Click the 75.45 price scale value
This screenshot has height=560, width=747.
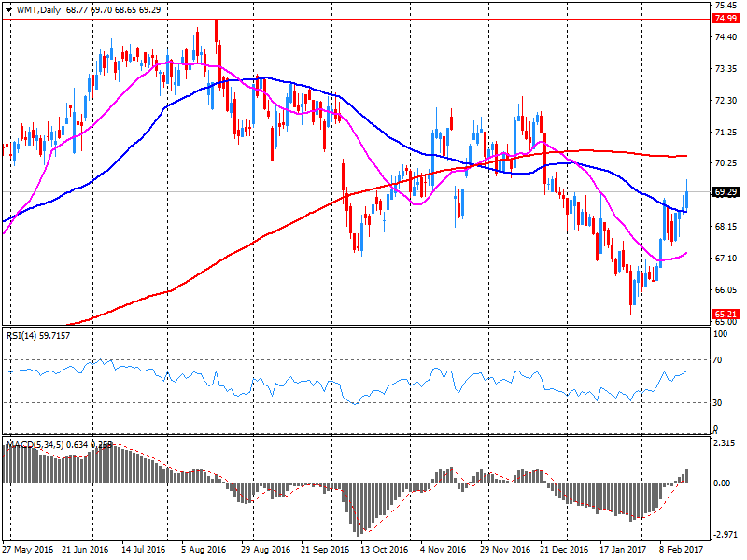click(726, 6)
